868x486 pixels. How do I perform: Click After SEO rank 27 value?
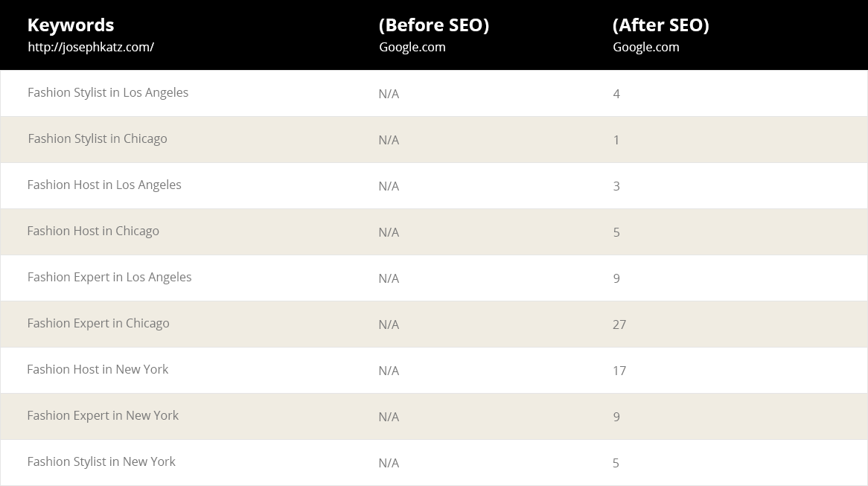[619, 324]
